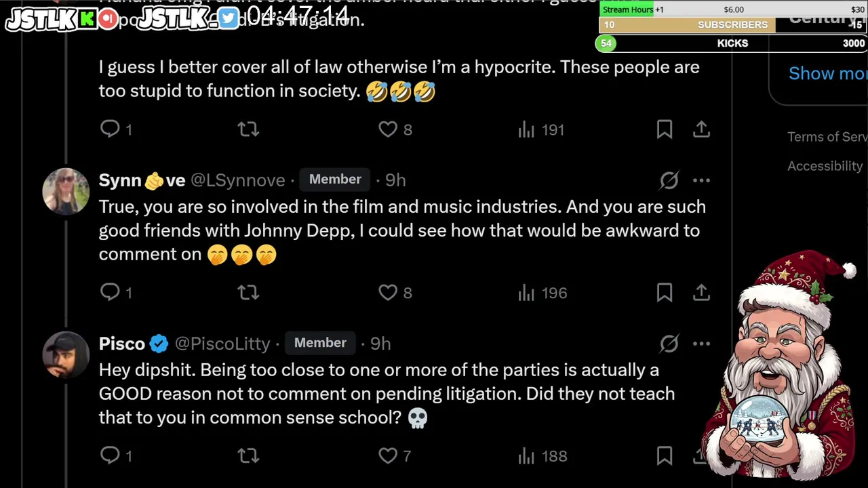
Task: Open more options on Synnove's tweet
Action: click(x=701, y=180)
